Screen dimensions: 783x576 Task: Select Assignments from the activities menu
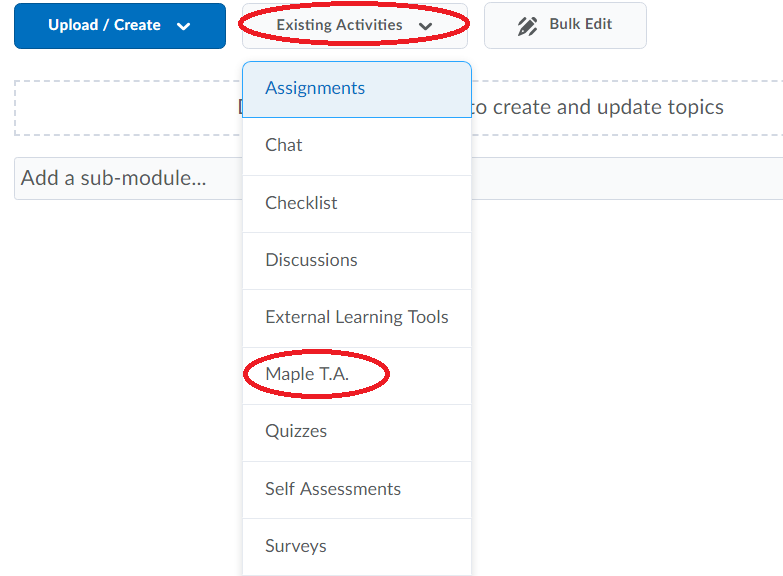point(315,88)
